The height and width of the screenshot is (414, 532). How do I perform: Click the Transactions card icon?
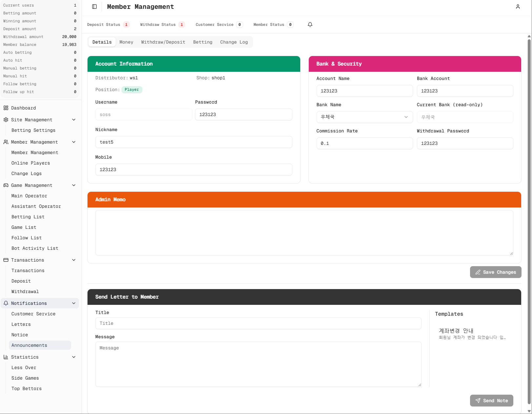(x=6, y=260)
